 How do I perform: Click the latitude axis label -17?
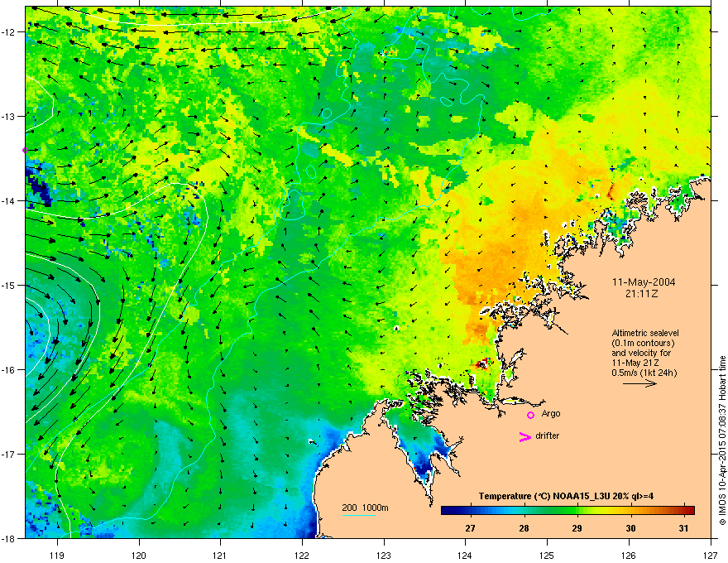9,454
